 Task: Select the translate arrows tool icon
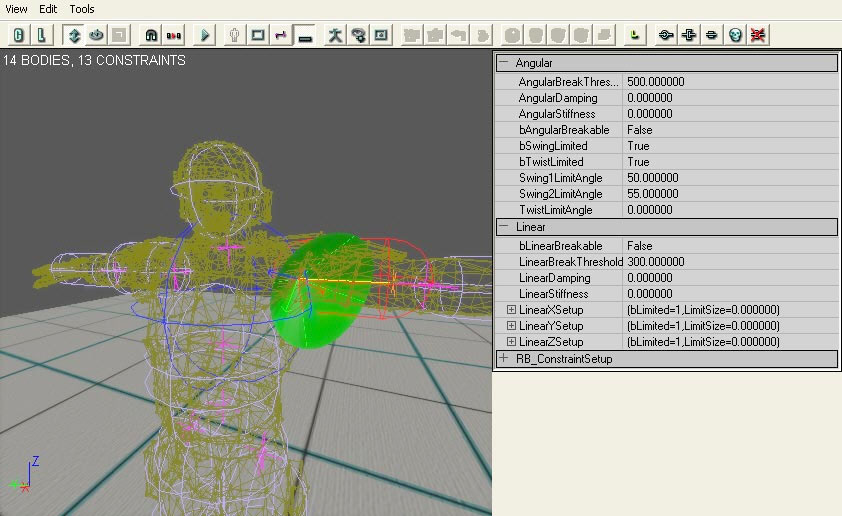click(74, 35)
